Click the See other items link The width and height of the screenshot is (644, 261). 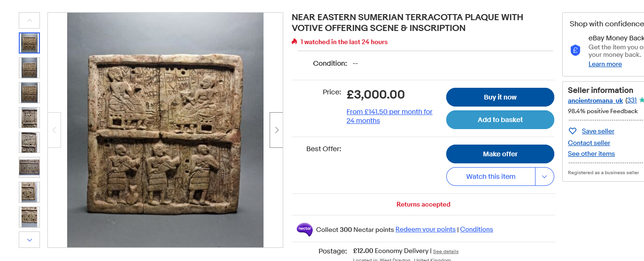pos(591,154)
